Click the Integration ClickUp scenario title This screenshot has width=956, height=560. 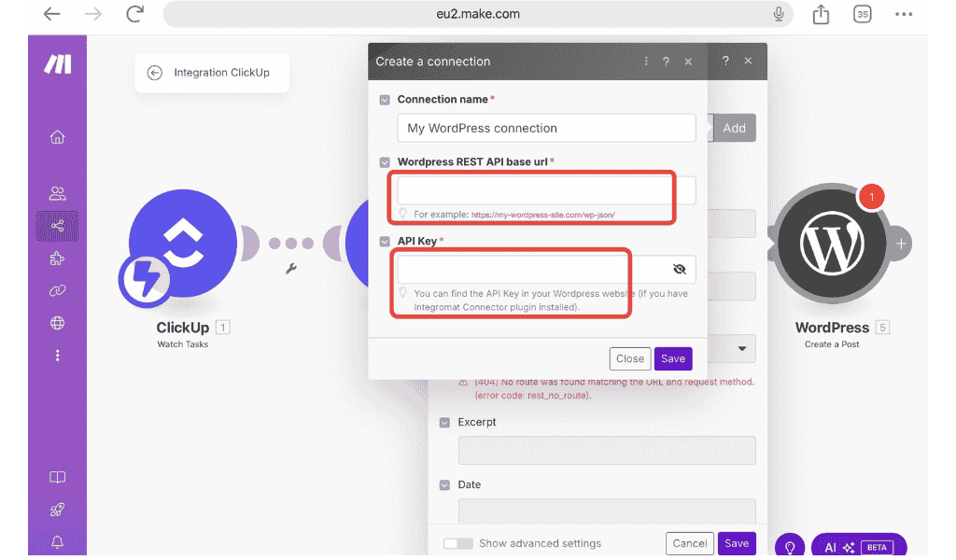[x=221, y=73]
